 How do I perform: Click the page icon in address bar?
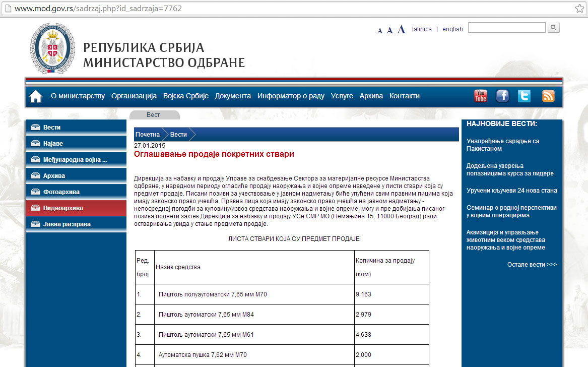tap(8, 8)
